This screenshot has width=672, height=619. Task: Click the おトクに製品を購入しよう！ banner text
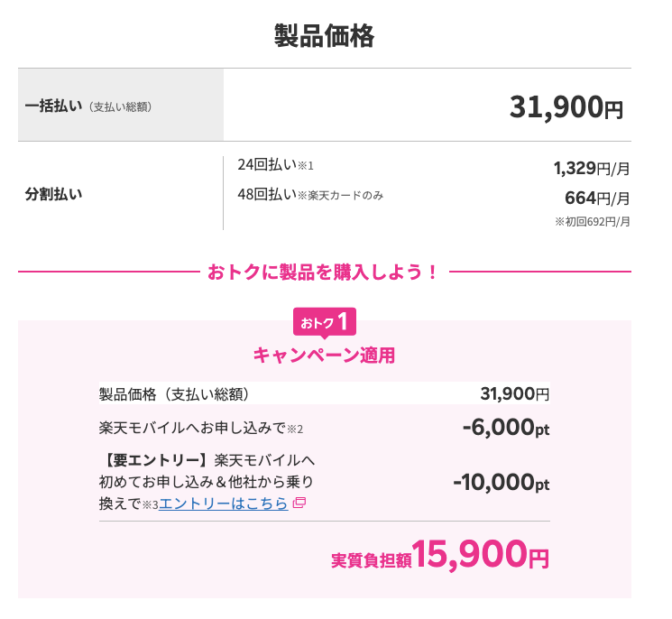pos(324,273)
